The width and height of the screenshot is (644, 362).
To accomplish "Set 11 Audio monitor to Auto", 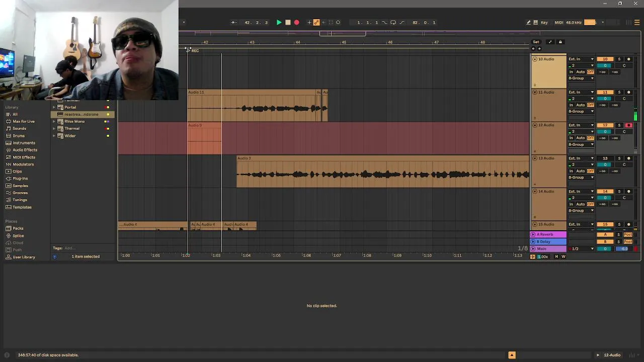I will 580,105.
